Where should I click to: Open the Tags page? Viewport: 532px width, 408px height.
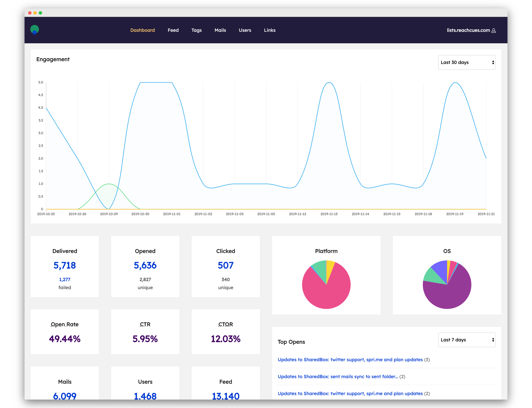[x=197, y=30]
